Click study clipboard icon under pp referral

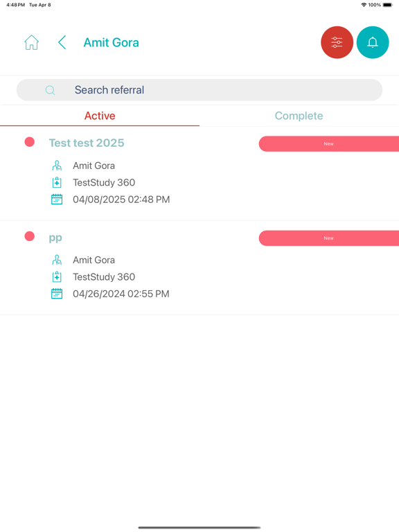pos(57,277)
